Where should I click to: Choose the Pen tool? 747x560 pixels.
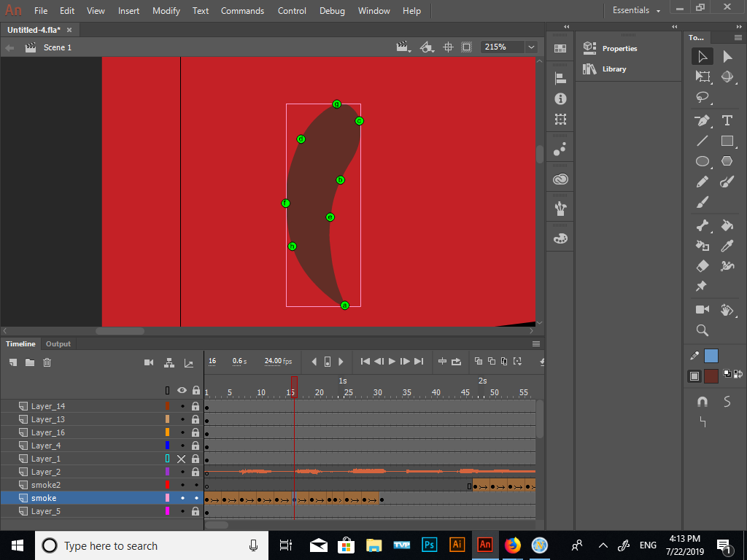701,121
